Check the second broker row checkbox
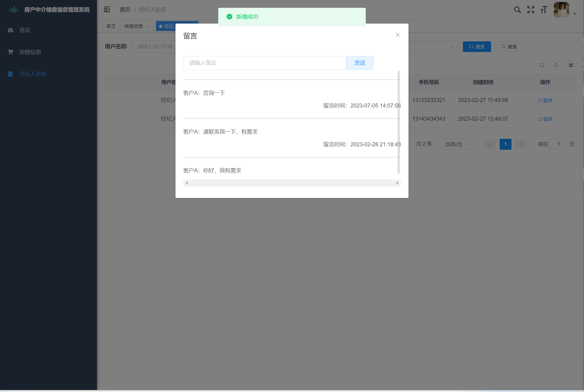584x392 pixels. [x=114, y=119]
